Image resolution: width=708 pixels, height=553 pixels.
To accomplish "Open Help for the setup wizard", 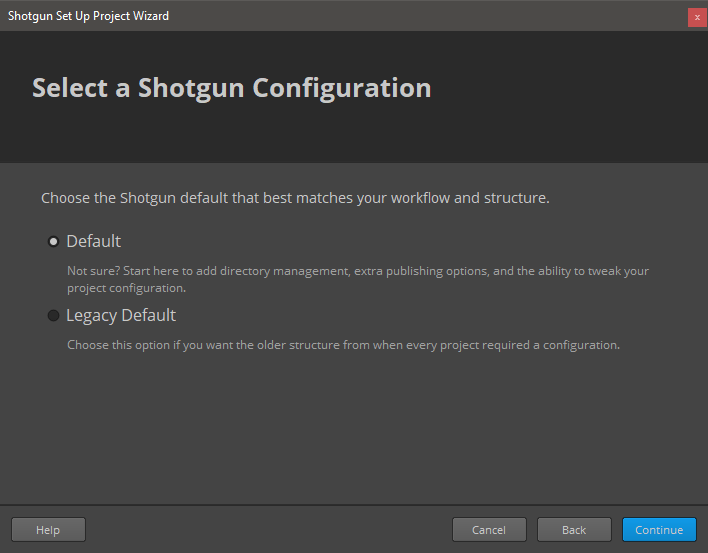I will pos(48,530).
